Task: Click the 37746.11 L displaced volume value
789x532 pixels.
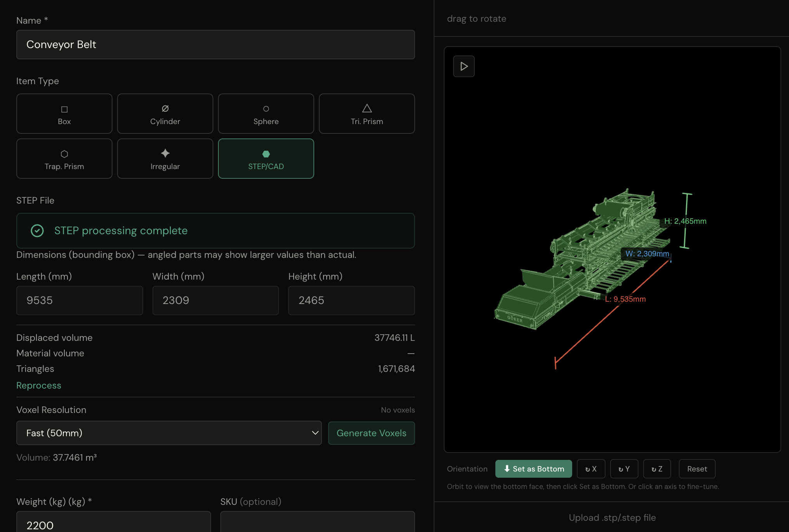Action: point(394,338)
